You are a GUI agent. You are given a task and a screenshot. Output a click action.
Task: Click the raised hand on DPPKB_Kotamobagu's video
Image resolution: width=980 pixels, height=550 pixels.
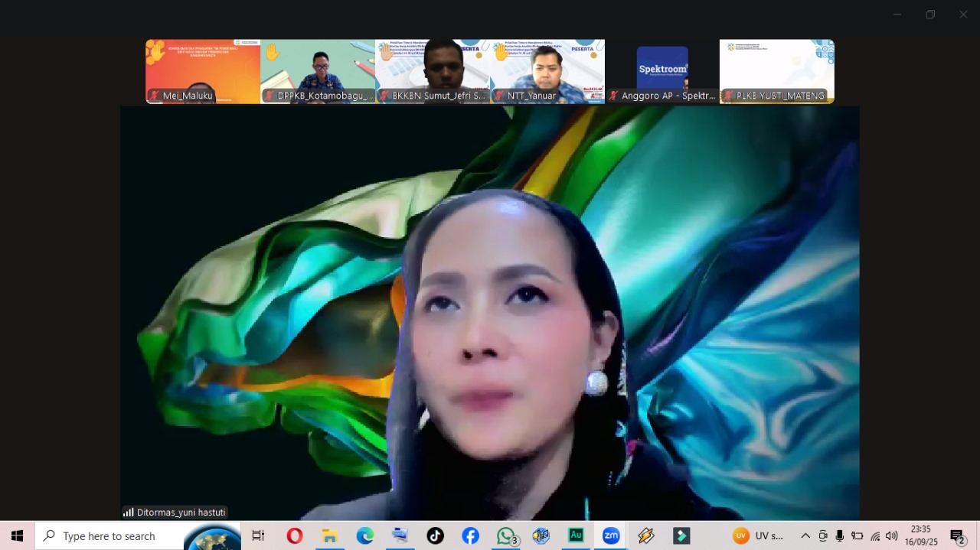(x=272, y=52)
